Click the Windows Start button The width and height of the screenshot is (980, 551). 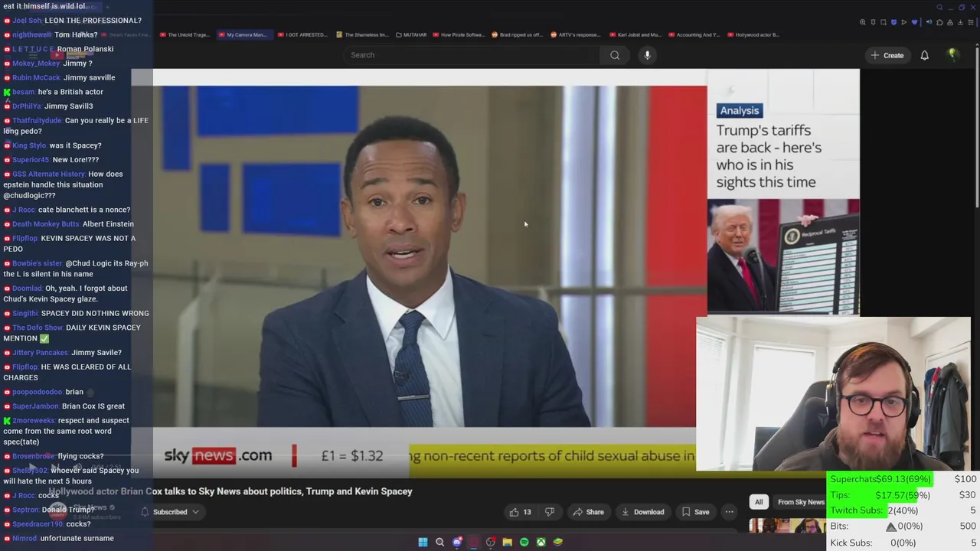[x=423, y=542]
